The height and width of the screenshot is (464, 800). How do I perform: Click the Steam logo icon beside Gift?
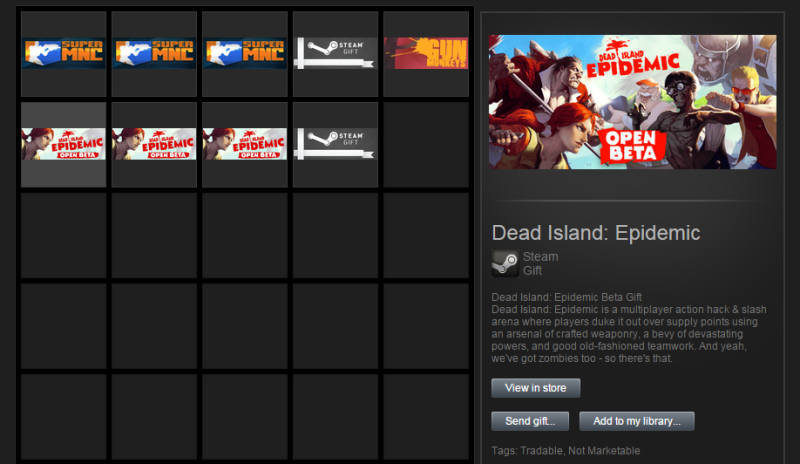click(505, 263)
